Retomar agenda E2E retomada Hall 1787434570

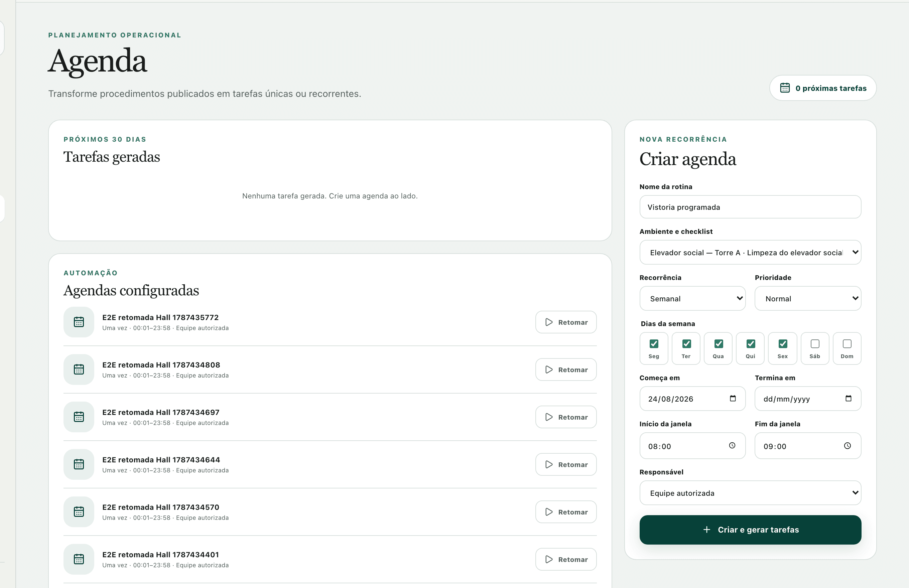(x=566, y=511)
